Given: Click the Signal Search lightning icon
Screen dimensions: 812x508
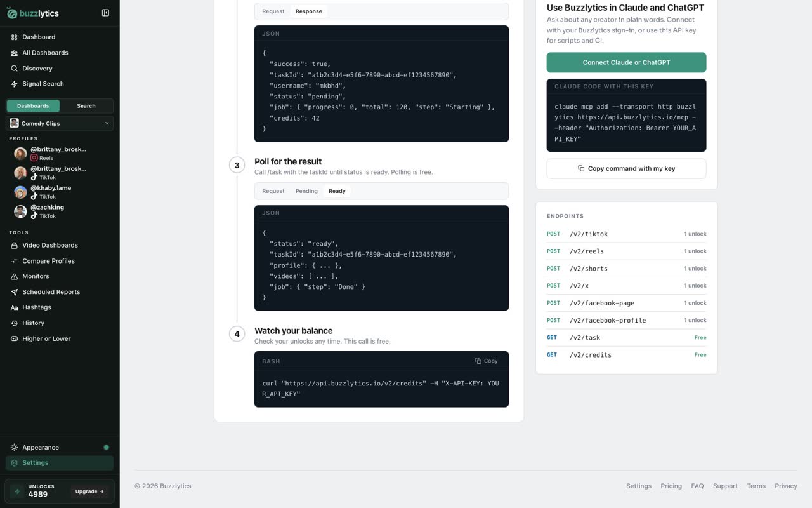Looking at the screenshot, I should click(14, 84).
